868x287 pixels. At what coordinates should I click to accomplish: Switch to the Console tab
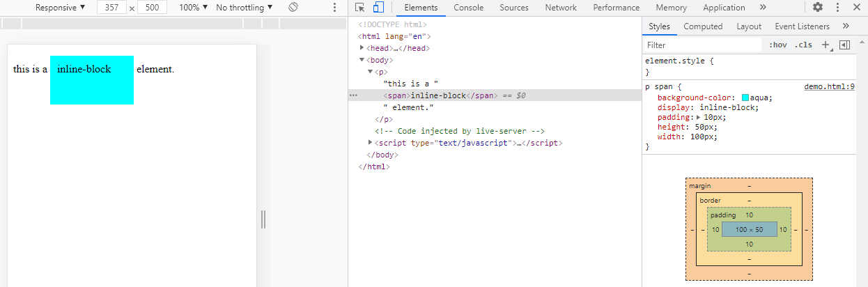click(469, 8)
